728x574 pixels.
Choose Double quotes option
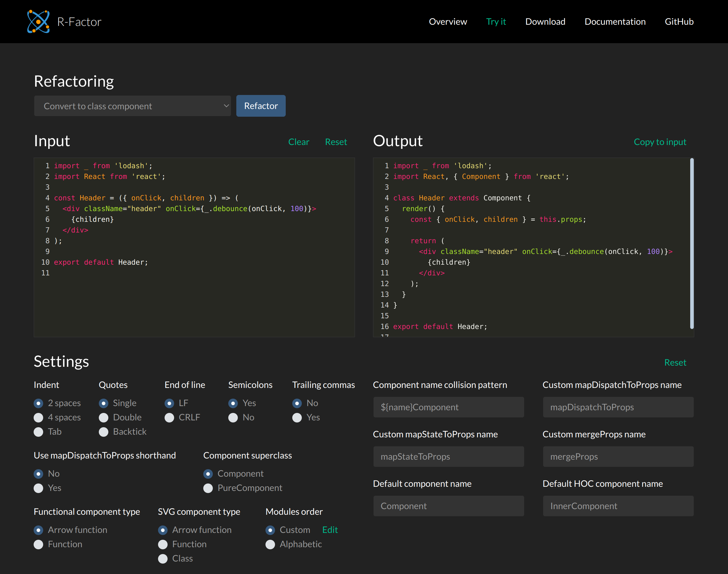click(x=104, y=417)
